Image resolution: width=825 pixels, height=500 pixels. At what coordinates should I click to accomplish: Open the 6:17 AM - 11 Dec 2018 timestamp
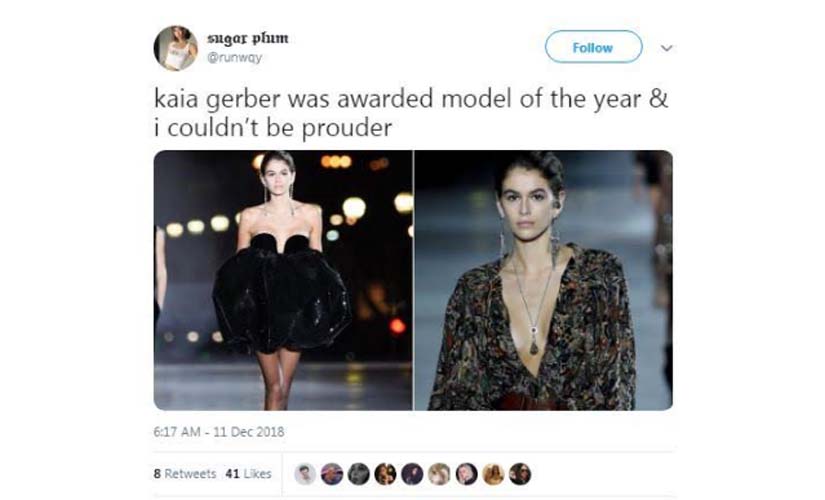click(x=219, y=432)
